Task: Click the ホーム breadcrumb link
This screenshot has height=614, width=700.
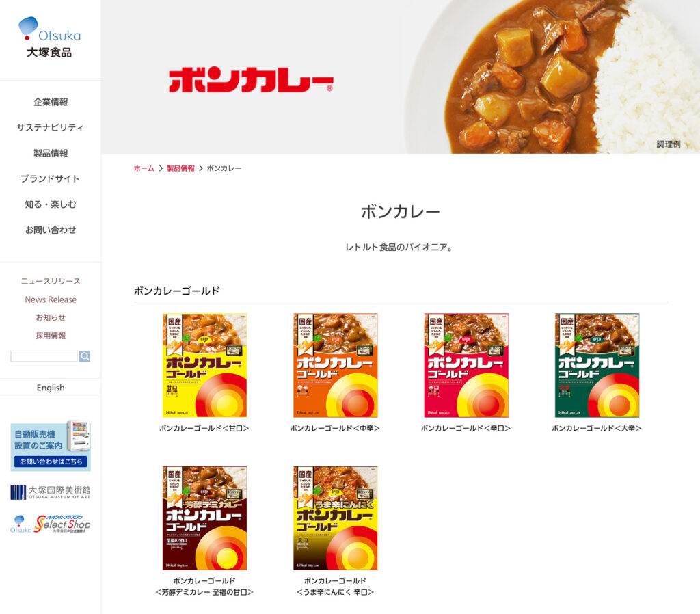Action: 144,168
